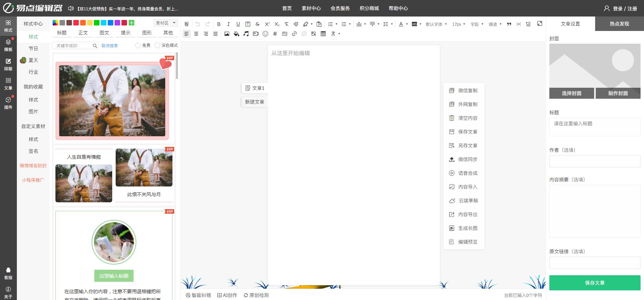644x300 pixels.
Task: Select the 免费 radio option
Action: (x=138, y=45)
